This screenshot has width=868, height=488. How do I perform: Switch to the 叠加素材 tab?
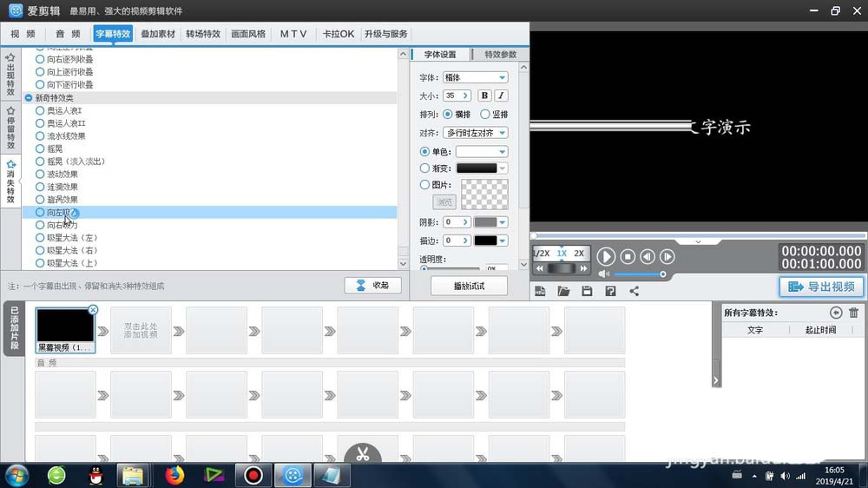coord(158,34)
